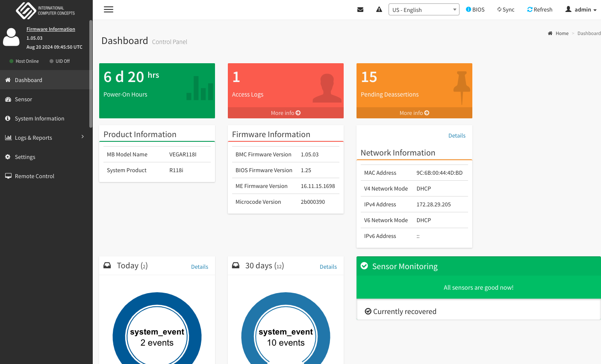Image resolution: width=601 pixels, height=364 pixels.
Task: Navigate to System Information in sidebar
Action: pyautogui.click(x=39, y=118)
